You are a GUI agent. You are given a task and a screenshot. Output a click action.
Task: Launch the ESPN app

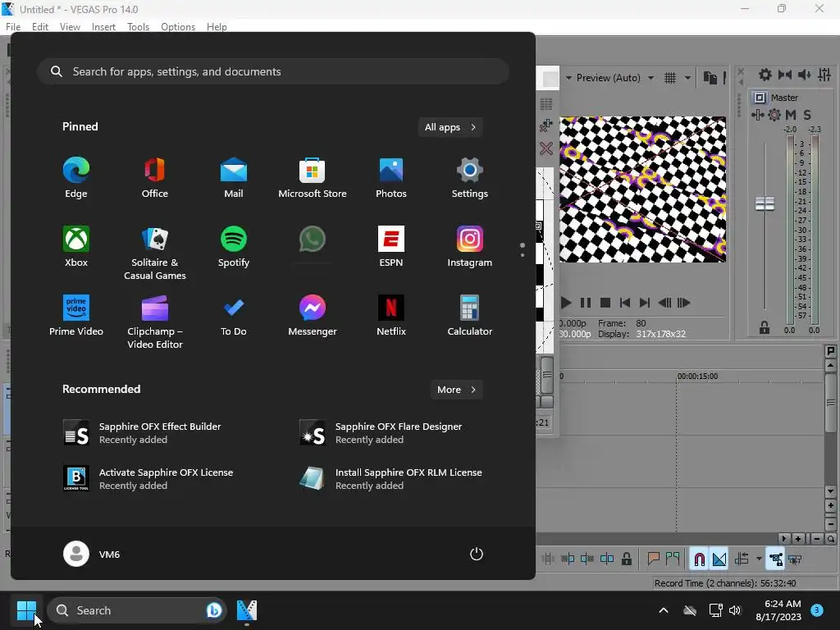coord(391,246)
